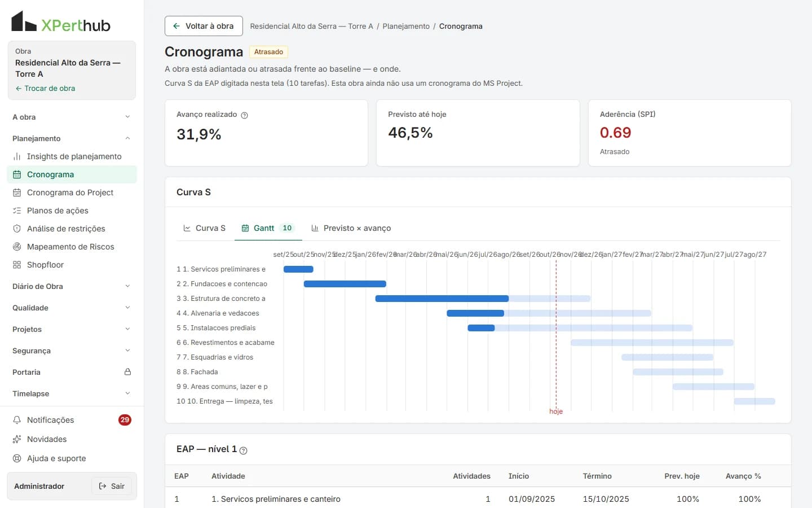Screen dimensions: 812x508
Task: Click the Sair logout button
Action: click(112, 486)
